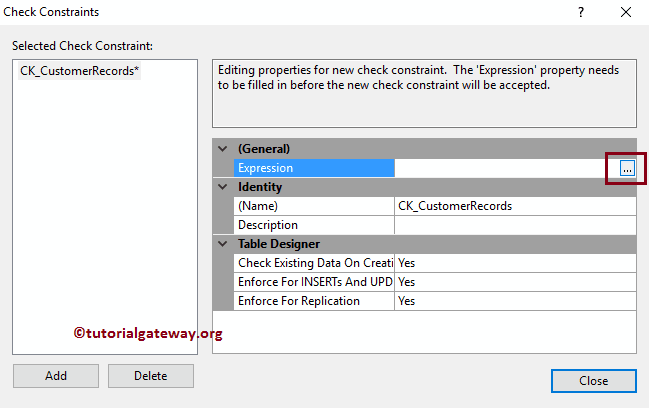Toggle Enforce For INSERTs And UPDATEs value
Screen dimensions: 649x408
click(x=514, y=282)
